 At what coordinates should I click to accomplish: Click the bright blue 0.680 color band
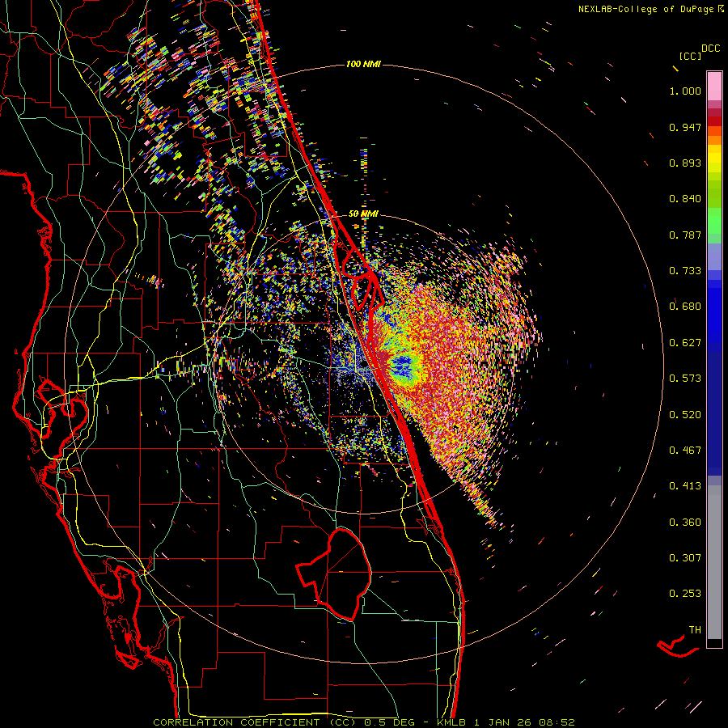(x=714, y=311)
